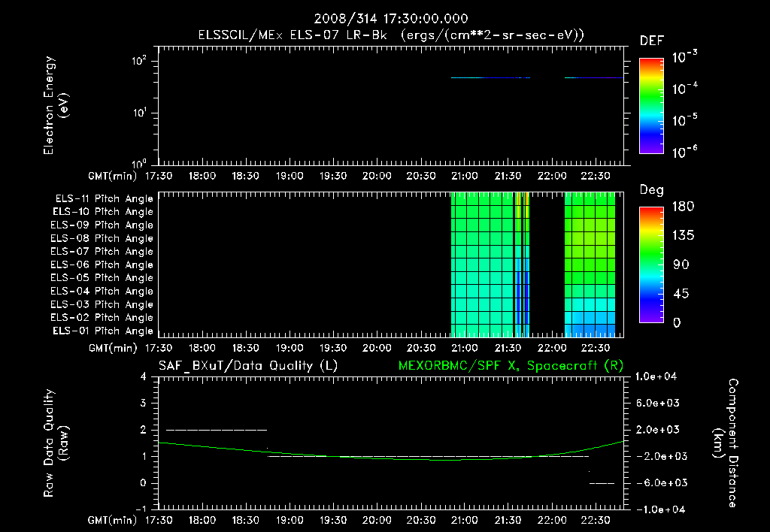The width and height of the screenshot is (770, 532).
Task: Click the DEF color scale bar
Action: click(651, 106)
